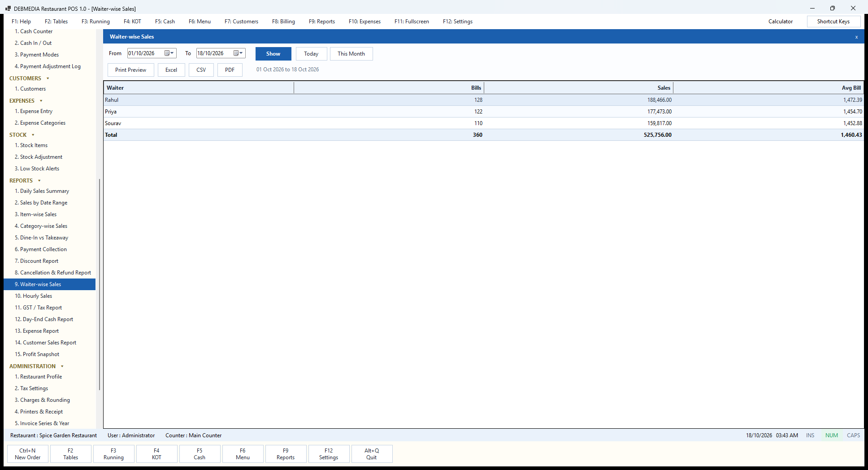Click the F4 KOT bottom button
The height and width of the screenshot is (470, 868).
[x=156, y=454]
